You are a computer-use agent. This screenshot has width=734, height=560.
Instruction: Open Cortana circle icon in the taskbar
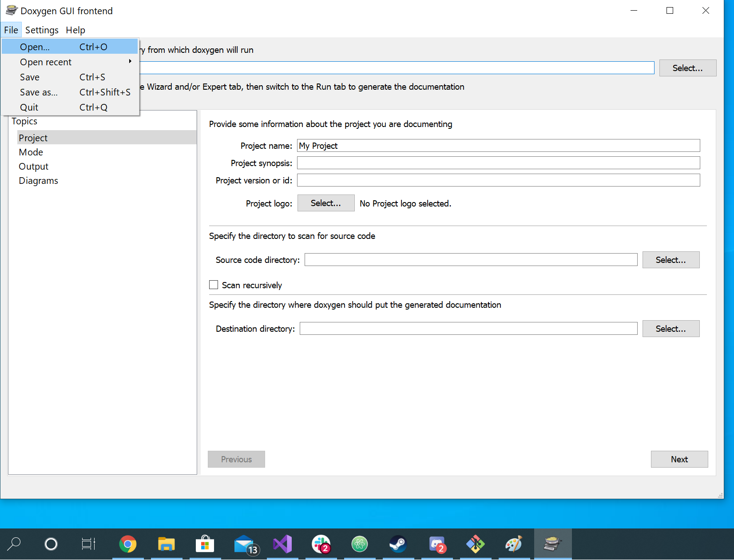pos(51,544)
